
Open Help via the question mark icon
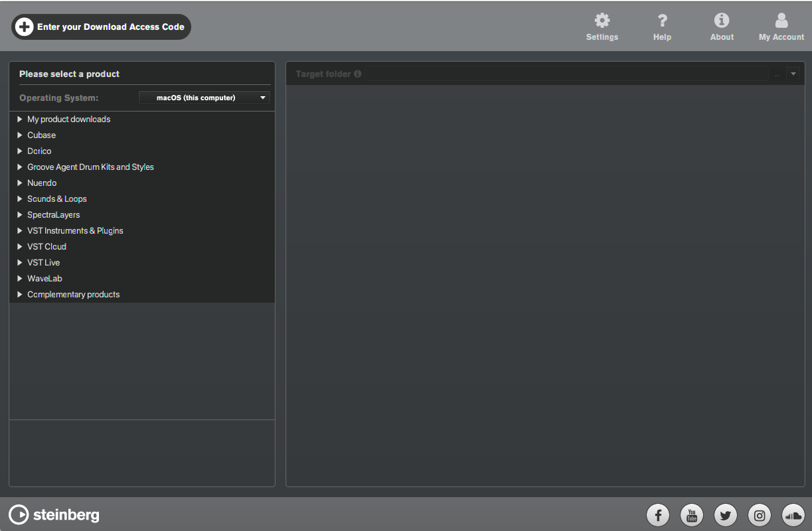(x=662, y=21)
